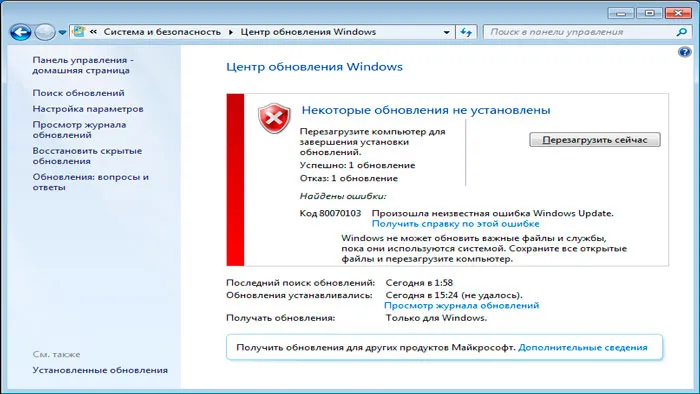Open sidebar 'Просмотр журнала обновлений'
Viewport: 700px width, 394px height.
tap(79, 129)
